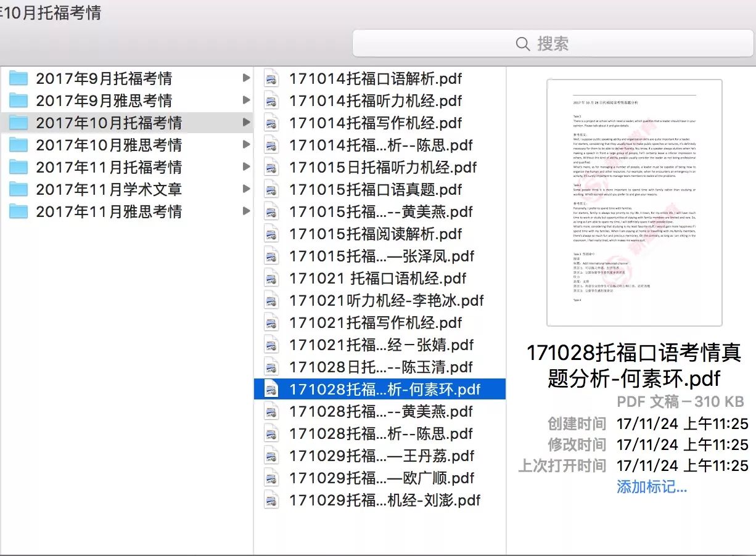The height and width of the screenshot is (556, 756).
Task: Click PDF icon of 171029托福...—欧广顺.pdf
Action: point(271,478)
